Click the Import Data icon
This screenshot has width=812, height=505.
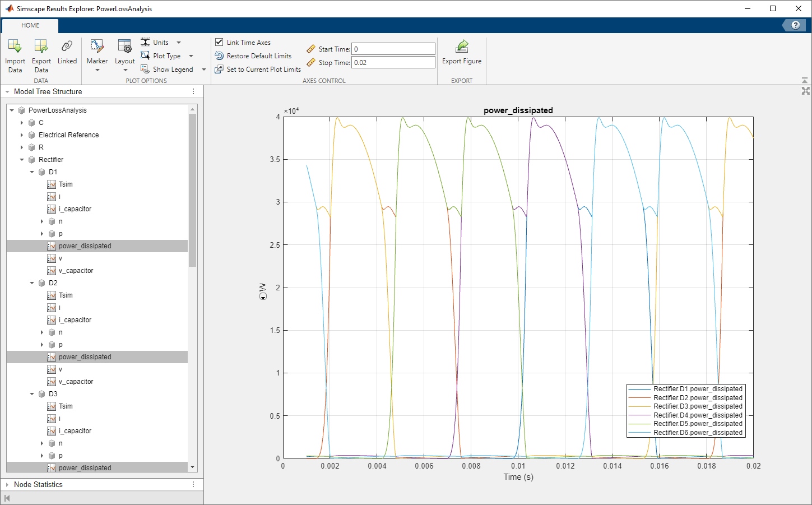15,47
